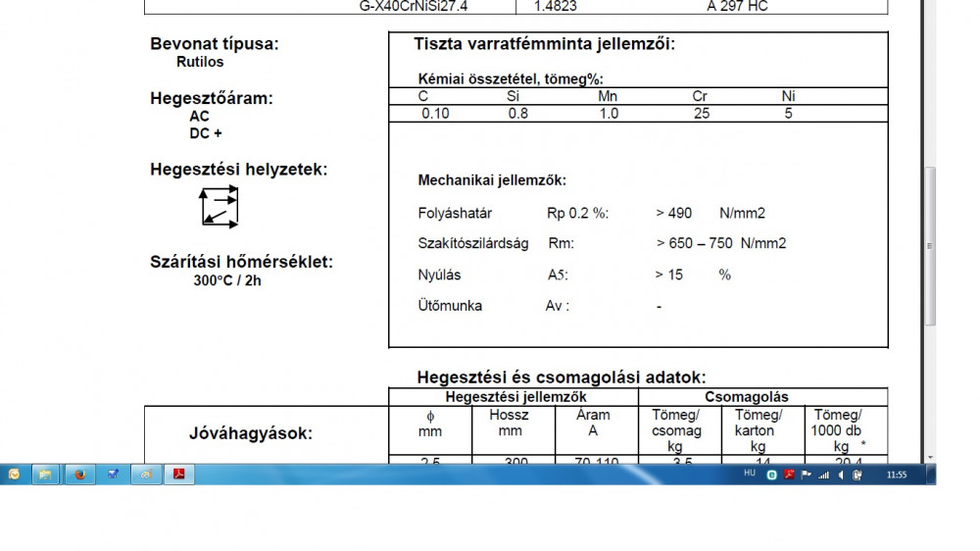Click the Show desktop strip

[931, 475]
